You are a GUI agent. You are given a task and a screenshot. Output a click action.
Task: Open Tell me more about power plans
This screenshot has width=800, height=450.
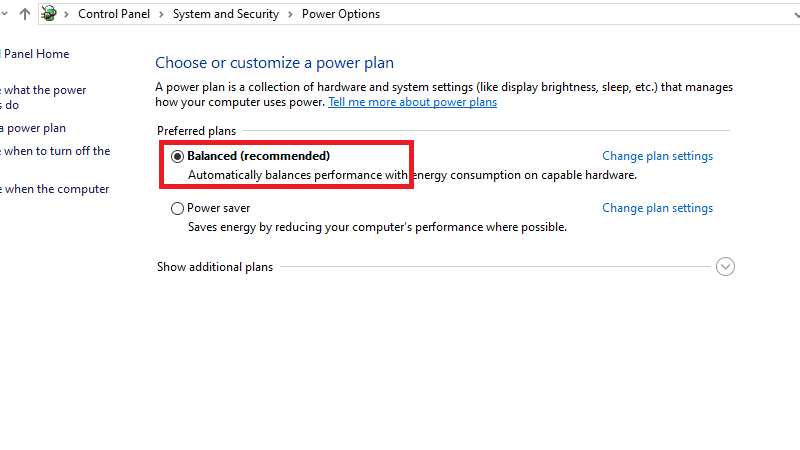[412, 102]
